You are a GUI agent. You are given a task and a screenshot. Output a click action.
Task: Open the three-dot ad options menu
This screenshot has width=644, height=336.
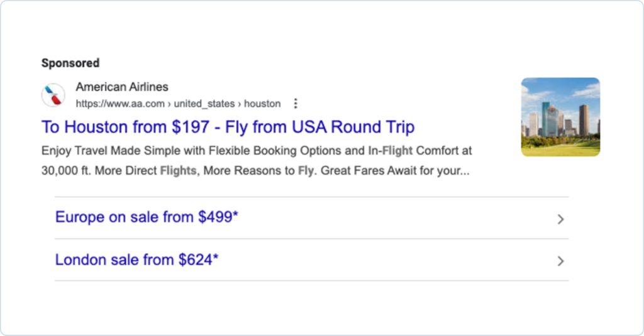(296, 104)
